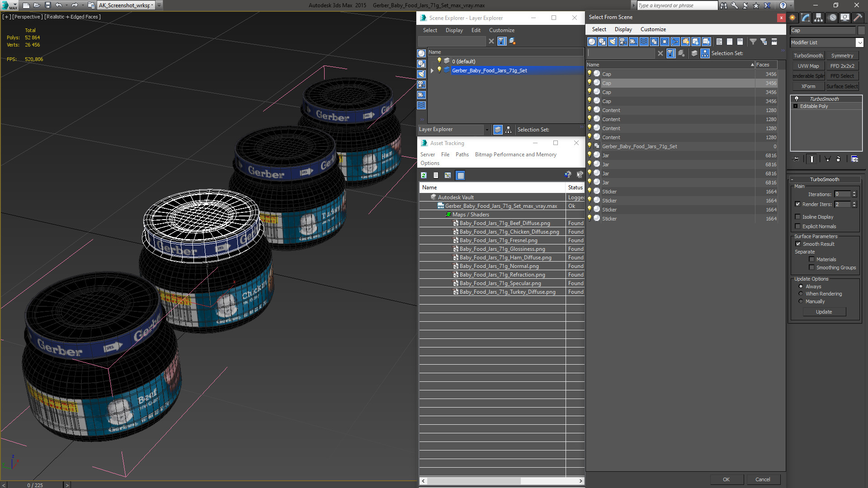This screenshot has height=488, width=868.
Task: Click the Update button in TurboSmooth
Action: click(x=824, y=312)
